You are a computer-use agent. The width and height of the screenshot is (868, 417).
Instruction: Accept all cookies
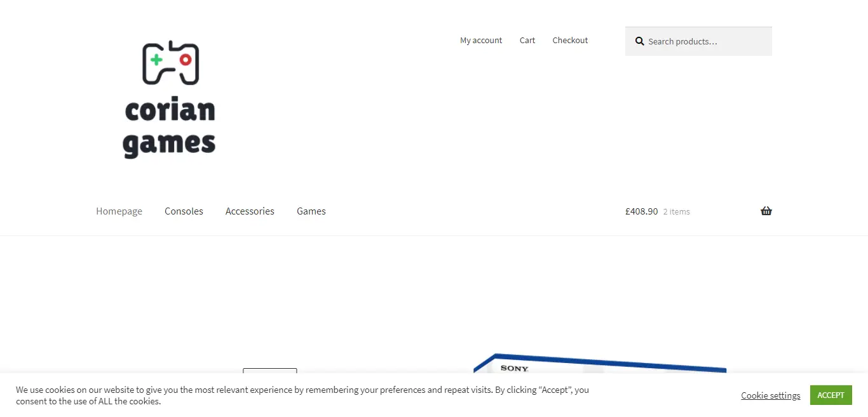click(x=831, y=395)
